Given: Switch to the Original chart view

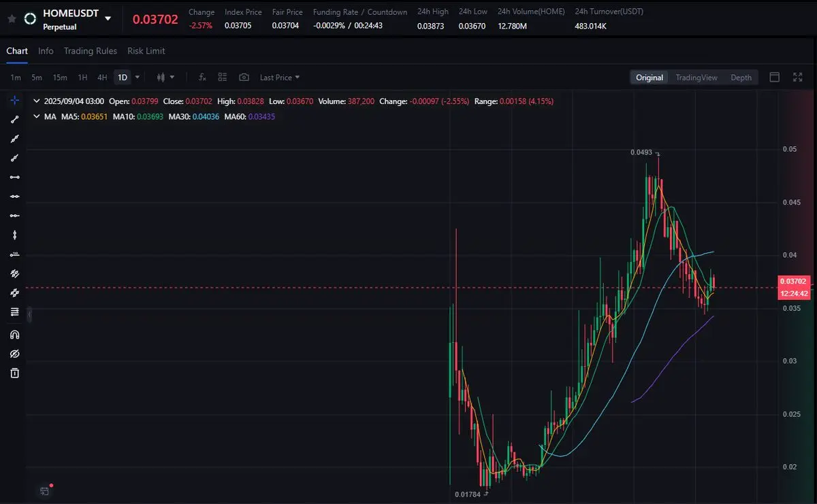Looking at the screenshot, I should click(x=650, y=78).
